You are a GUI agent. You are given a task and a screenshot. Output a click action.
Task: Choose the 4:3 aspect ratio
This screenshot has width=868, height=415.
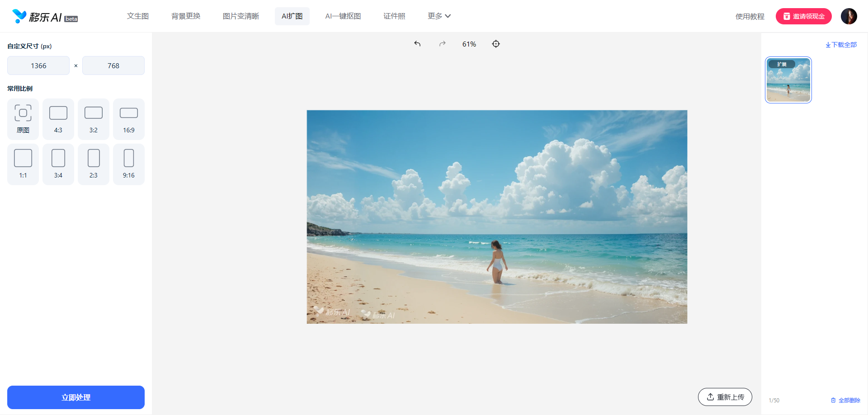coord(58,119)
